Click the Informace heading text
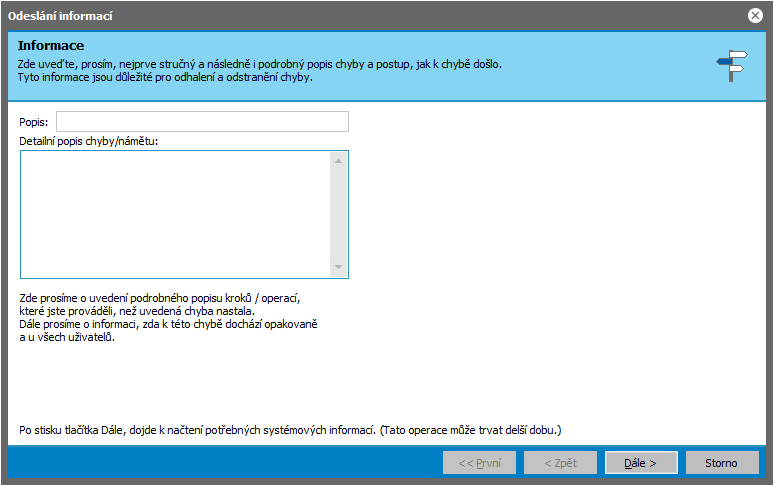Viewport: 774px width, 486px height. [x=51, y=45]
